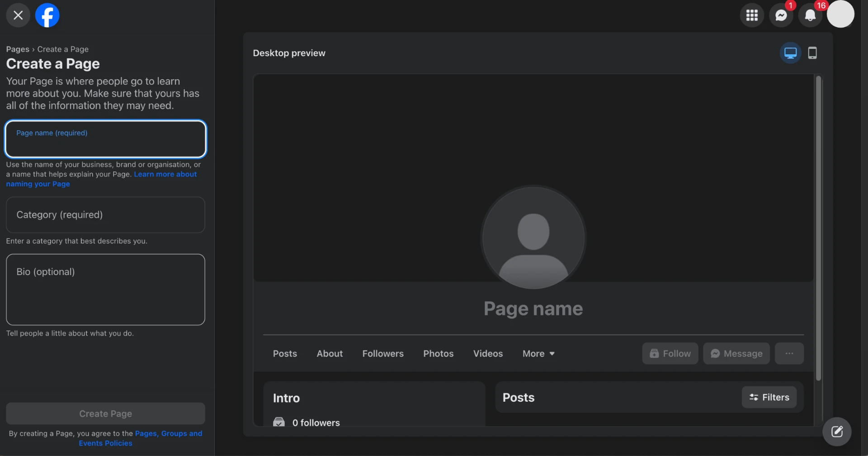
Task: Click the Follow button in preview
Action: tap(670, 354)
